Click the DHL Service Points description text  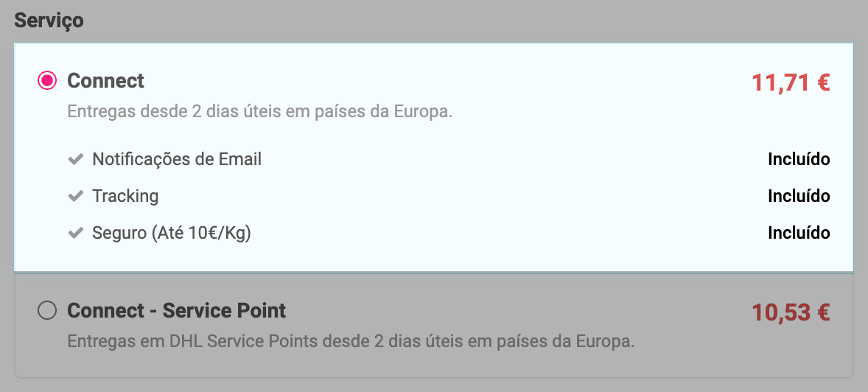point(351,342)
